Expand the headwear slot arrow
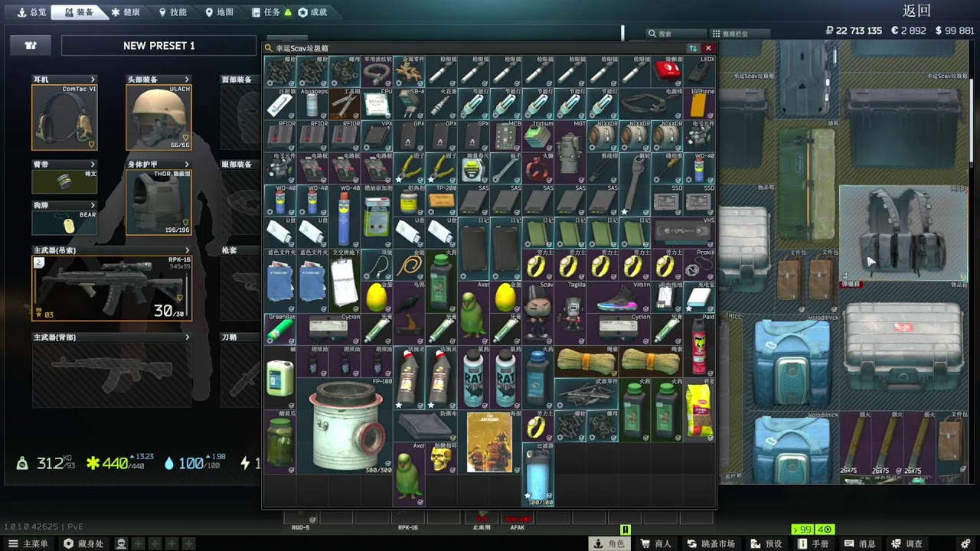This screenshot has height=551, width=980. (187, 80)
